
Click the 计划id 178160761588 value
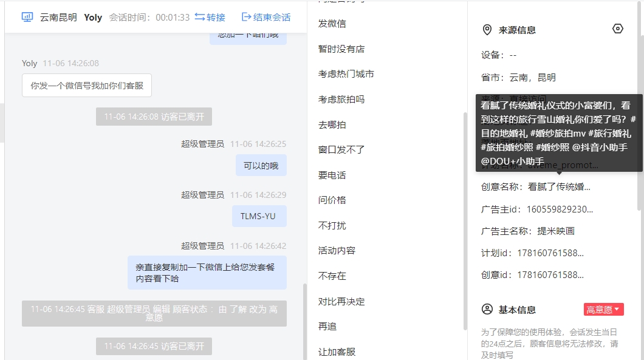pos(550,253)
